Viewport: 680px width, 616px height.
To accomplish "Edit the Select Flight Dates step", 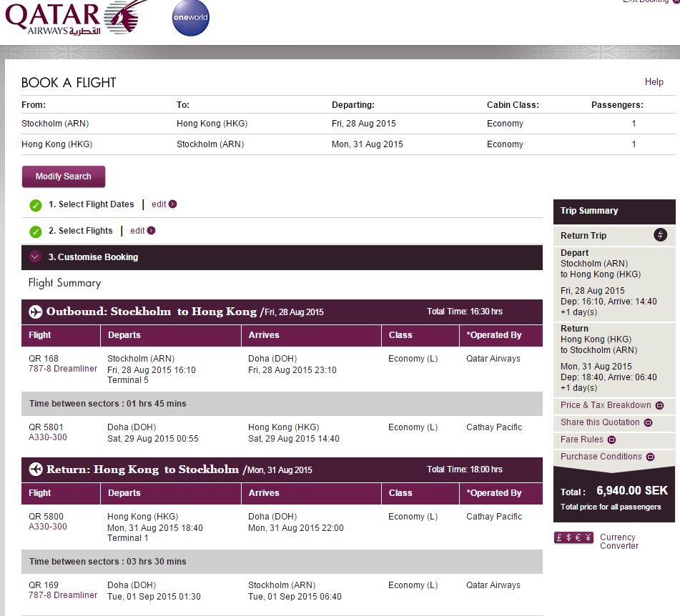I will tap(164, 204).
